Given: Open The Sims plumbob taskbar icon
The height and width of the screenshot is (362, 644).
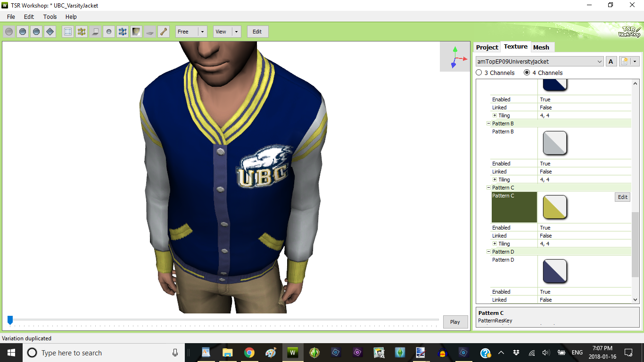Looking at the screenshot, I should pos(400,353).
